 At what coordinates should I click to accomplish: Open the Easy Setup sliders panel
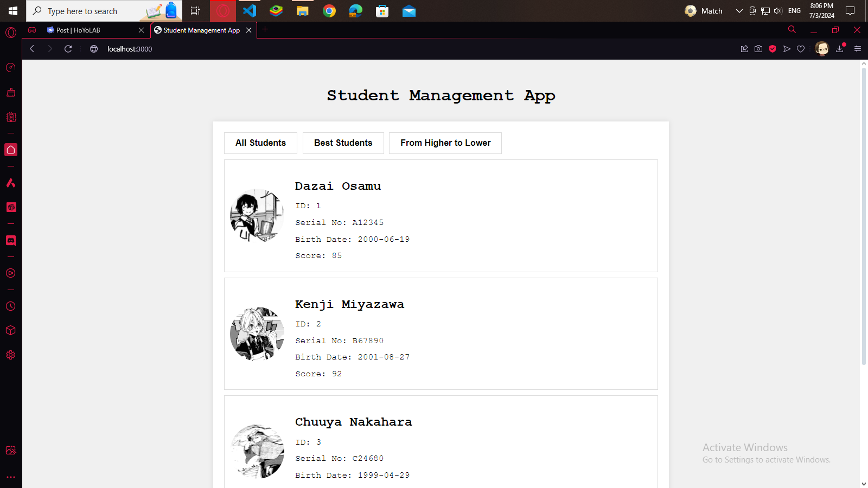tap(858, 49)
